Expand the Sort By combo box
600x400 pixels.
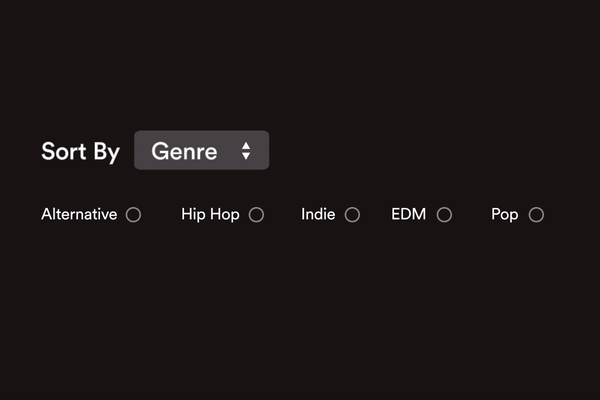coord(201,151)
